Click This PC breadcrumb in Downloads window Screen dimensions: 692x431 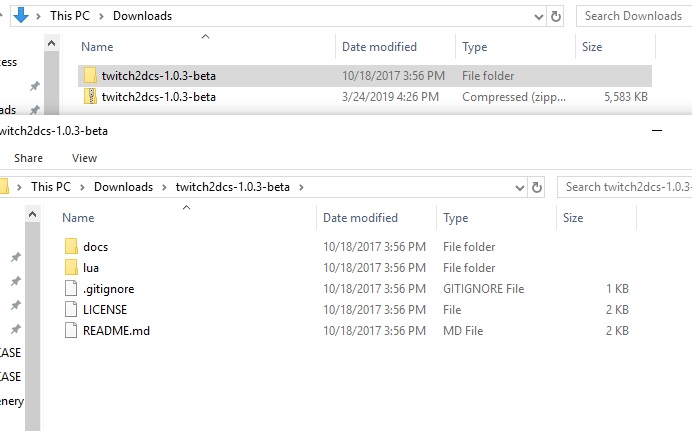[70, 16]
